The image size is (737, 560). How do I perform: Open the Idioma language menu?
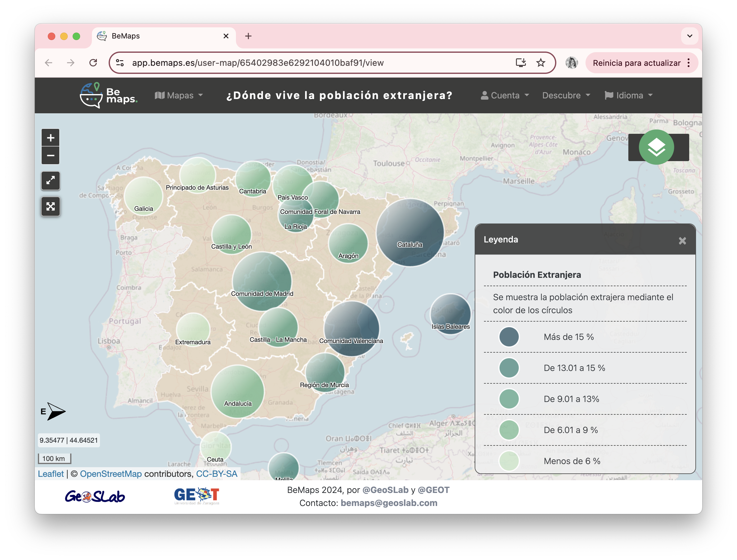pos(629,95)
